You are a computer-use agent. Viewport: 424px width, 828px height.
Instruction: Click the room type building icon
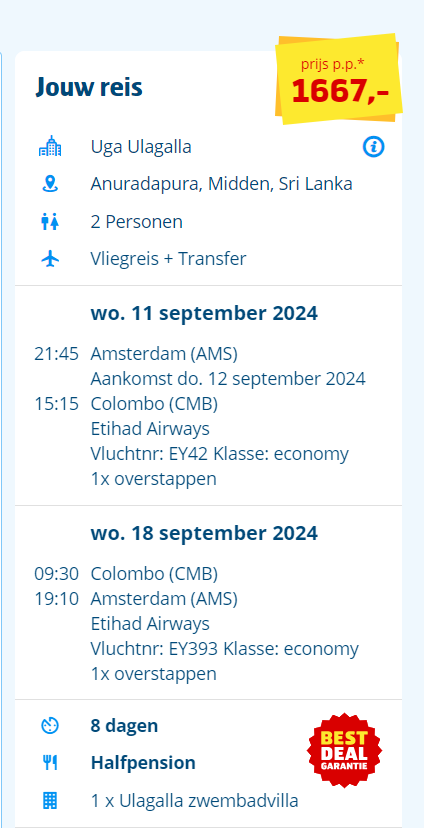click(x=50, y=801)
